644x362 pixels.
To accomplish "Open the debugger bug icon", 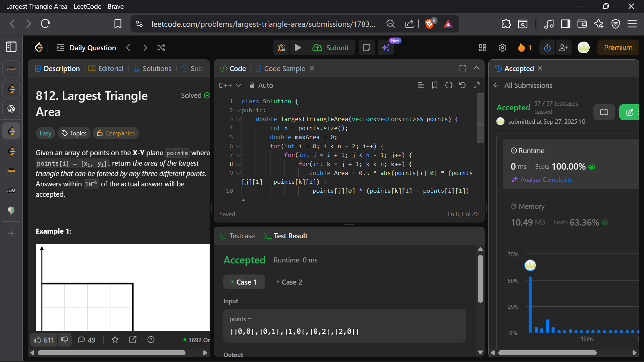I will point(281,48).
